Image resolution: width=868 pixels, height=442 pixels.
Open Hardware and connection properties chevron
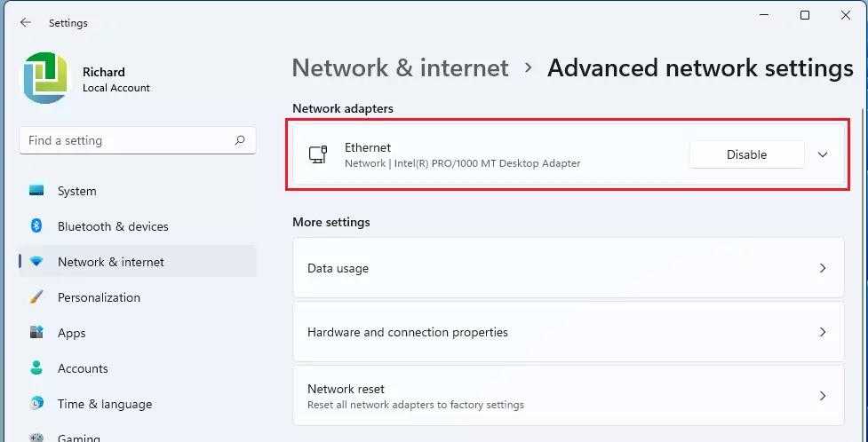click(823, 332)
